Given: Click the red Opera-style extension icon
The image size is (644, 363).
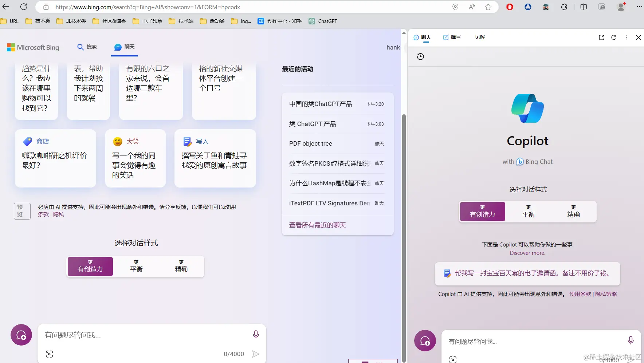Looking at the screenshot, I should tap(510, 7).
